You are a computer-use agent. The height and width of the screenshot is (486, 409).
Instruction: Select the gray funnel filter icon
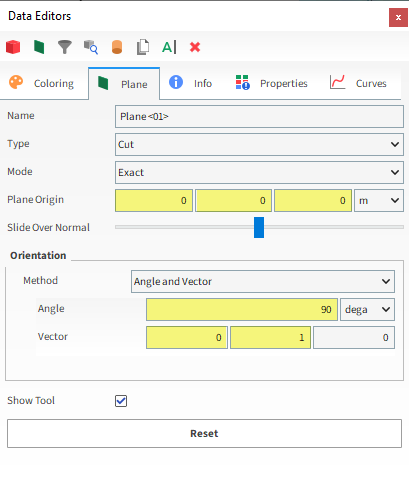[x=65, y=47]
